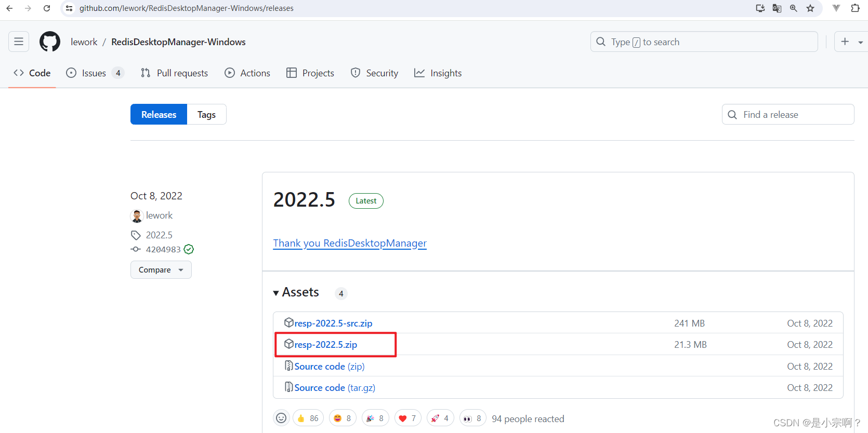React with hooray party emoji (8)
The image size is (868, 433).
click(375, 418)
